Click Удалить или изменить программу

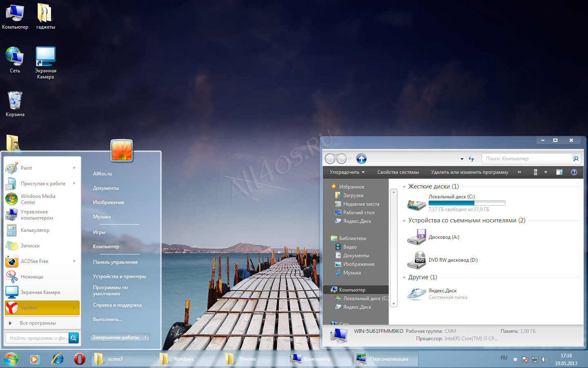click(470, 172)
